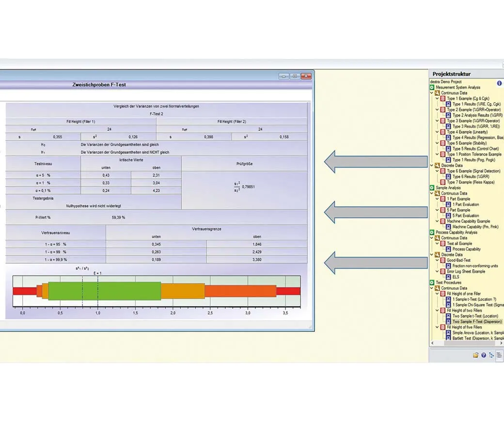Screen dimensions: 504x436
Task: Click the blue icon beside Process Capability
Action: pyautogui.click(x=448, y=249)
